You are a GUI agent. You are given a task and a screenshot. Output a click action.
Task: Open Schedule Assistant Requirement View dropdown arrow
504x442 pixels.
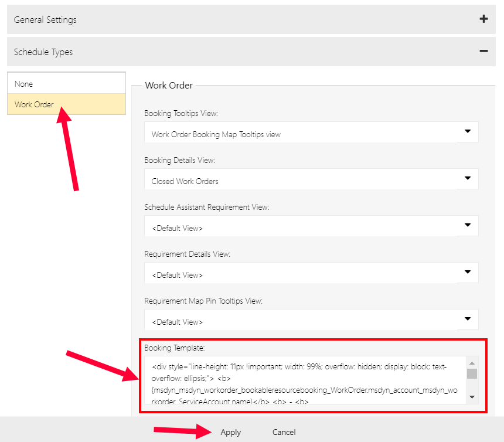click(468, 225)
